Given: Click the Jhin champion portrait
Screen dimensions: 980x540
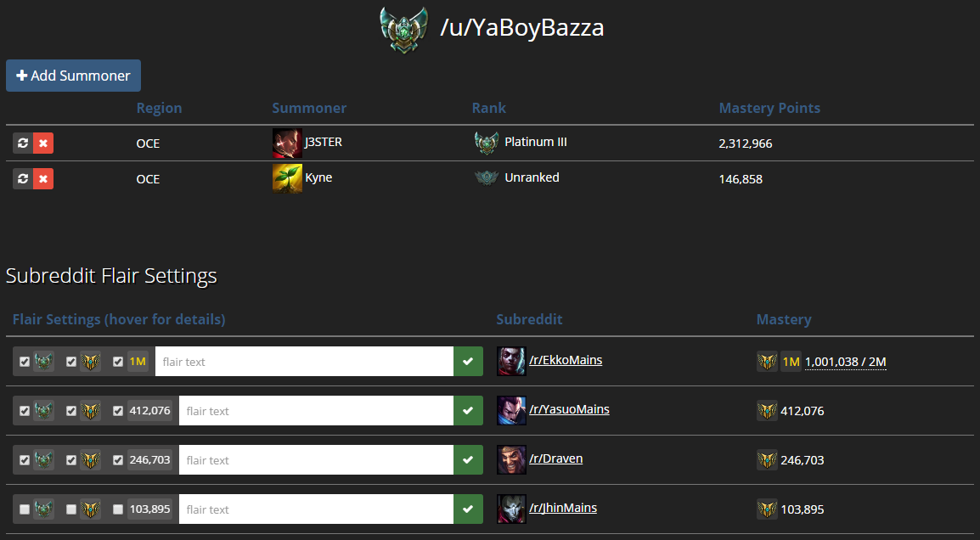Looking at the screenshot, I should [511, 509].
